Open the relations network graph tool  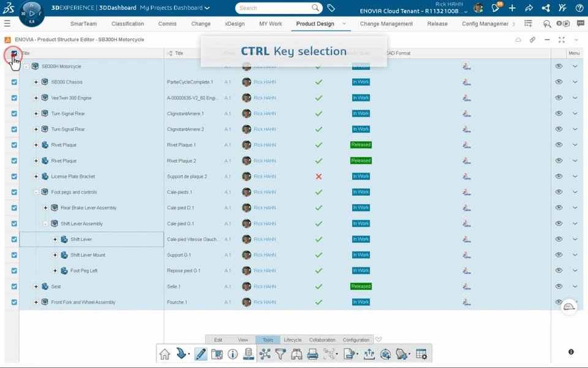click(x=265, y=354)
